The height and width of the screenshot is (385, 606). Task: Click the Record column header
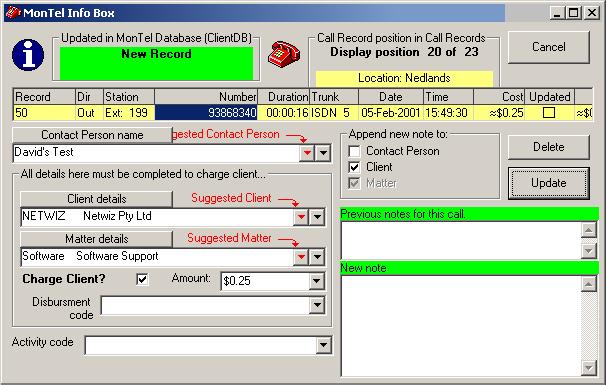tap(44, 97)
